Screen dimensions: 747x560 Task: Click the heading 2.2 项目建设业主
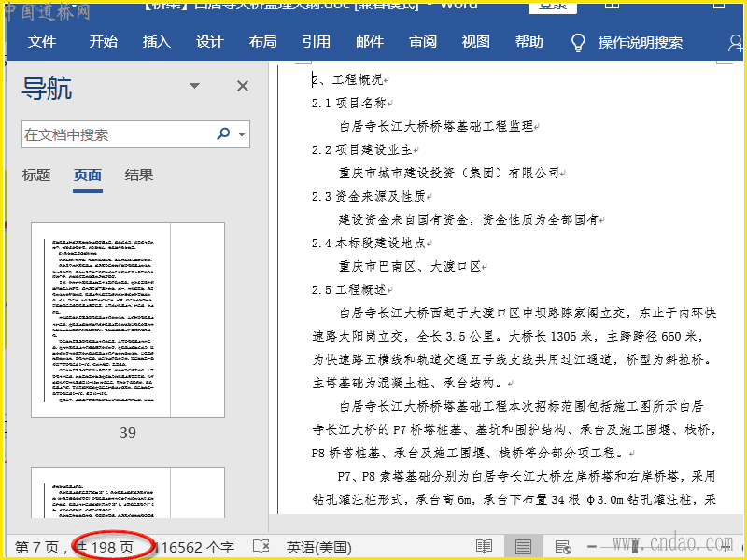point(362,149)
